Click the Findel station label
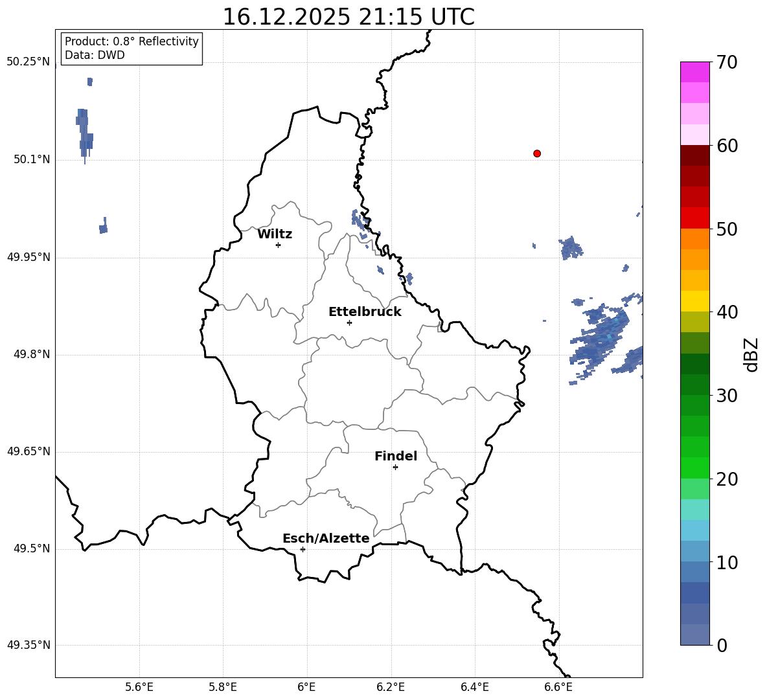The width and height of the screenshot is (767, 700). point(396,456)
